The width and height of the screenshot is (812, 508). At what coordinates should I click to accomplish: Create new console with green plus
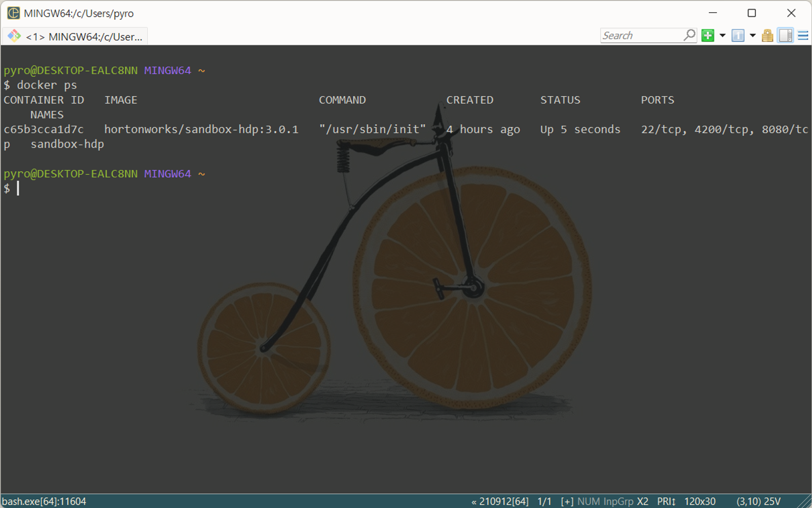(x=708, y=35)
